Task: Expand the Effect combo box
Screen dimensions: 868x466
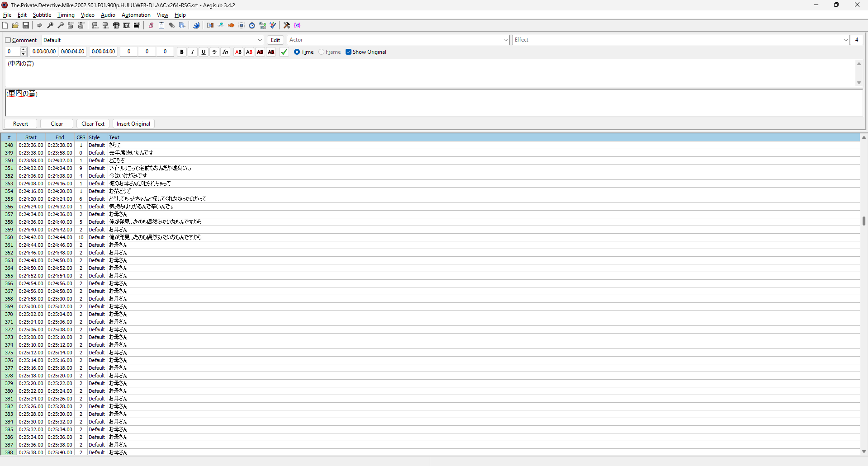Action: (845, 40)
